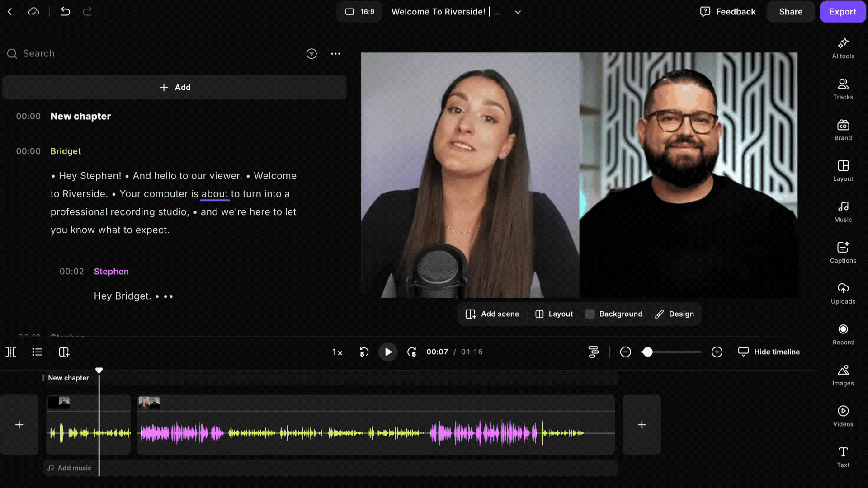Open the AI tools panel
This screenshot has width=868, height=488.
coord(843,48)
